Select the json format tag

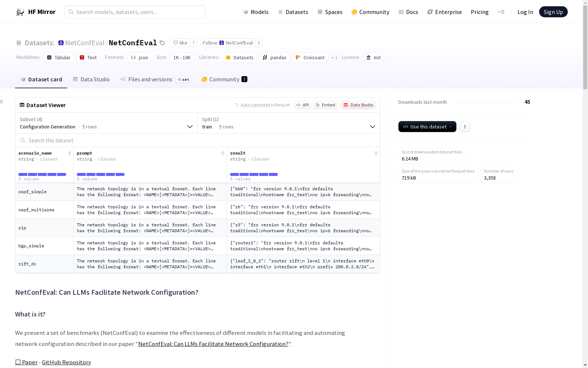(x=140, y=57)
